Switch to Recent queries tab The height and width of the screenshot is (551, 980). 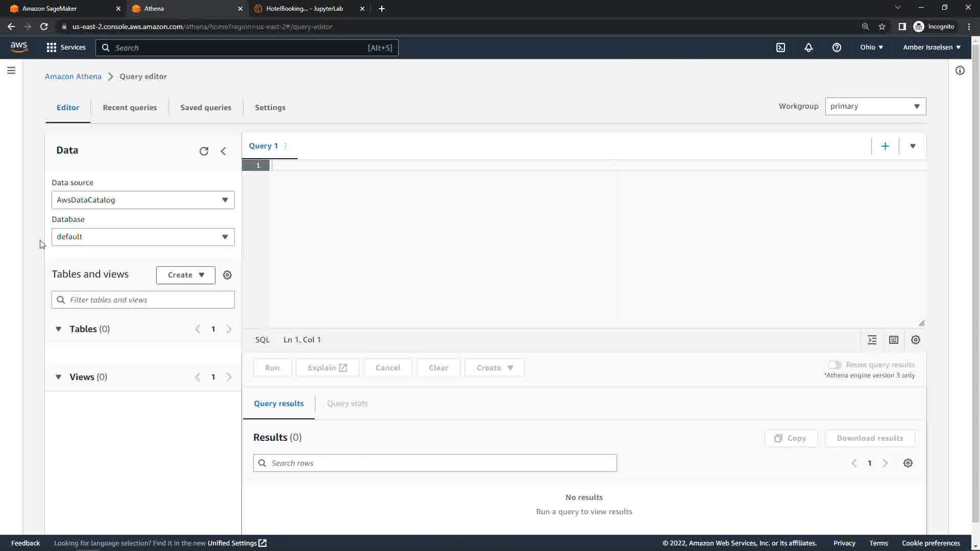tap(130, 108)
